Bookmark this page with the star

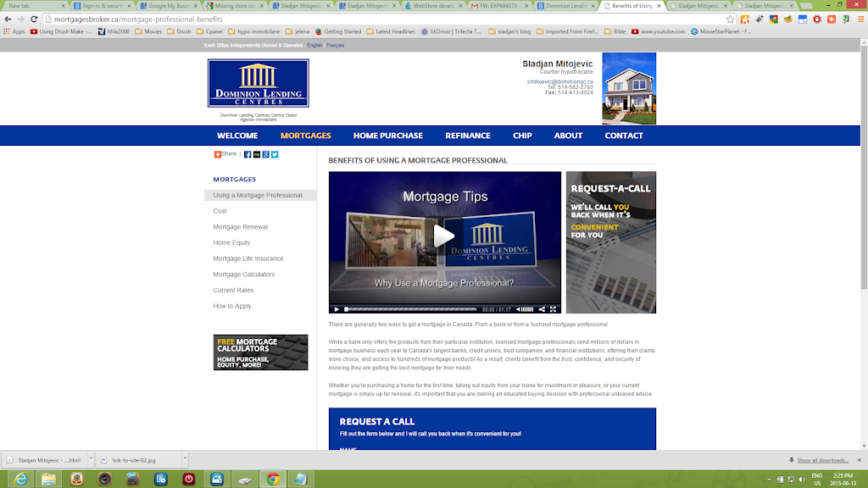coord(730,19)
